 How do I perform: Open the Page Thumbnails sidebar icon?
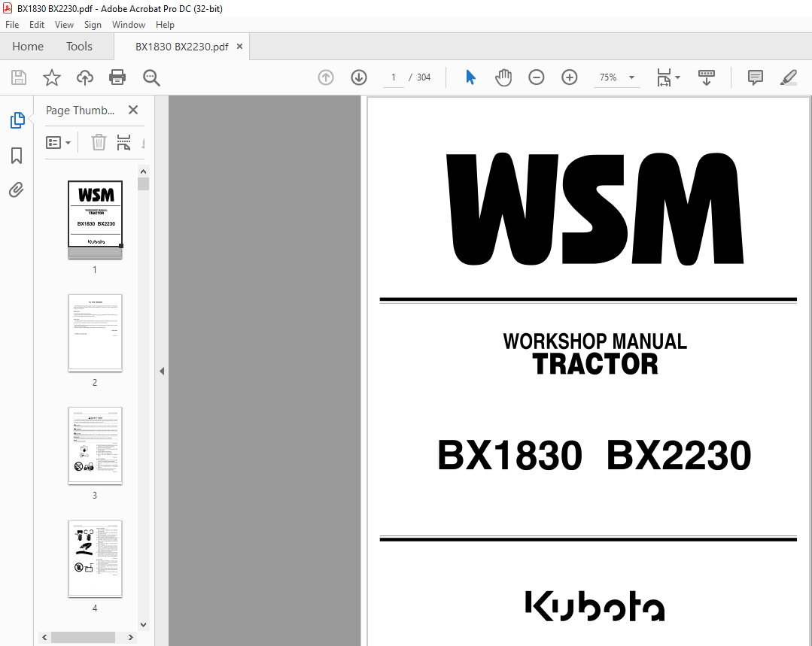pos(17,120)
